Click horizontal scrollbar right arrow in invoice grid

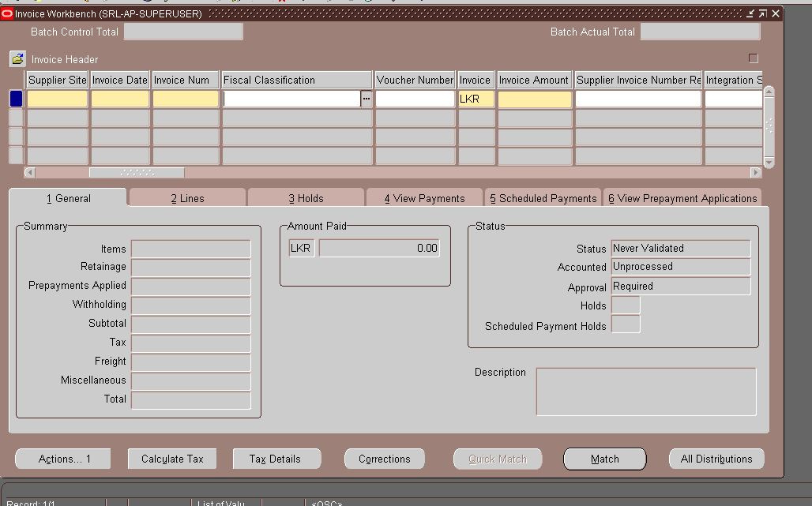point(756,172)
